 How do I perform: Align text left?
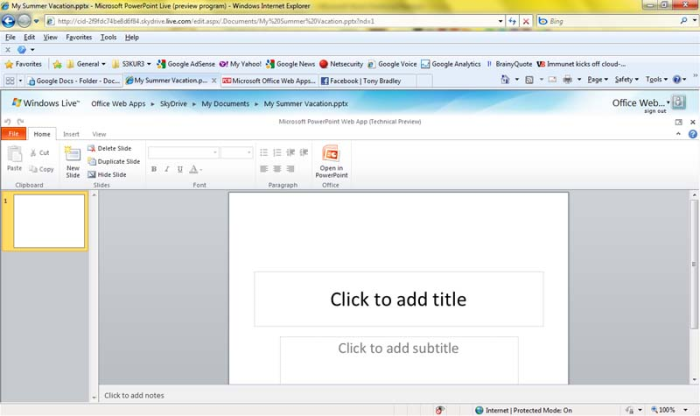pos(264,169)
